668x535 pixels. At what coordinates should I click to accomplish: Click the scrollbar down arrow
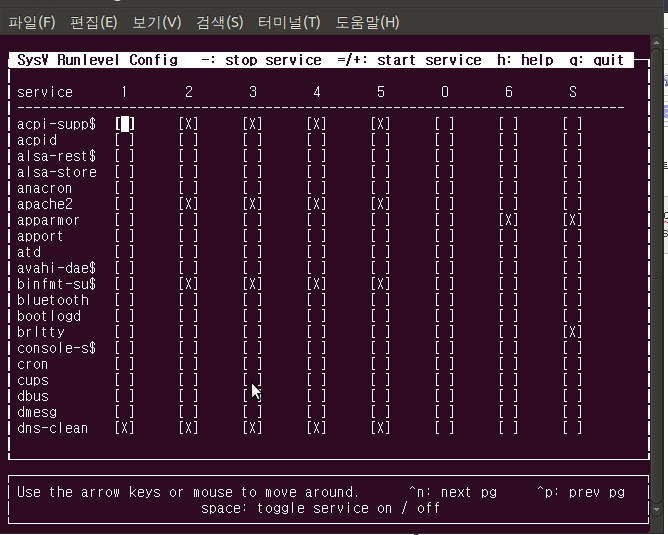[x=656, y=509]
